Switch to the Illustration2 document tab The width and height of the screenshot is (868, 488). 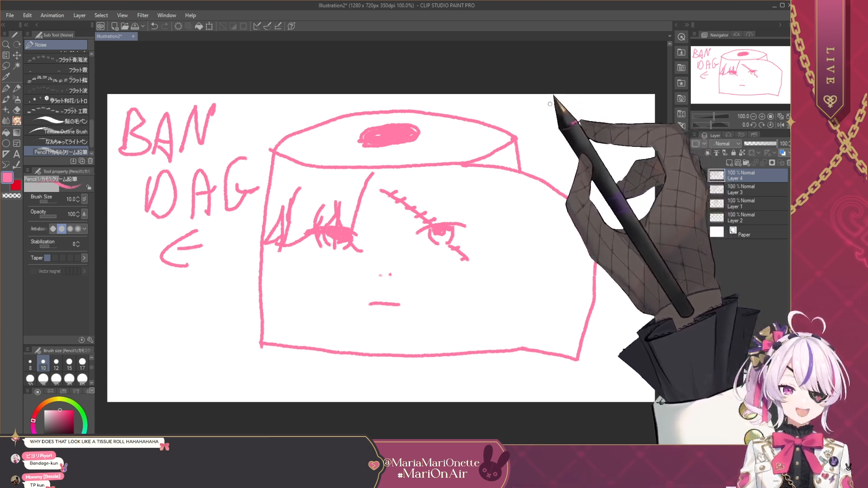[x=109, y=36]
